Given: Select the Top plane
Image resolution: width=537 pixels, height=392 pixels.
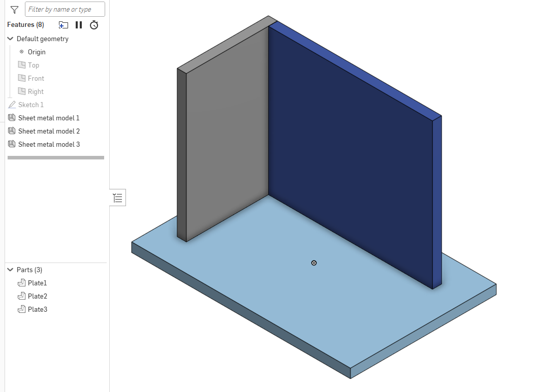Looking at the screenshot, I should pyautogui.click(x=33, y=64).
